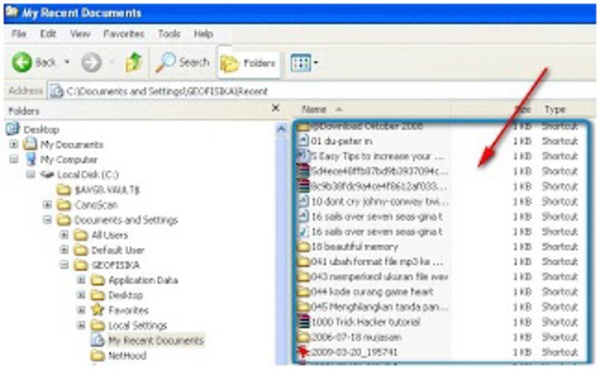The width and height of the screenshot is (600, 369).
Task: Collapse the Local Disk (C:) node
Action: [x=31, y=175]
